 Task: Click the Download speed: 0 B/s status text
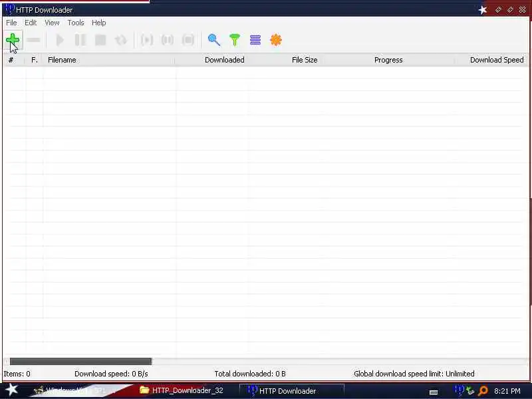(x=111, y=374)
